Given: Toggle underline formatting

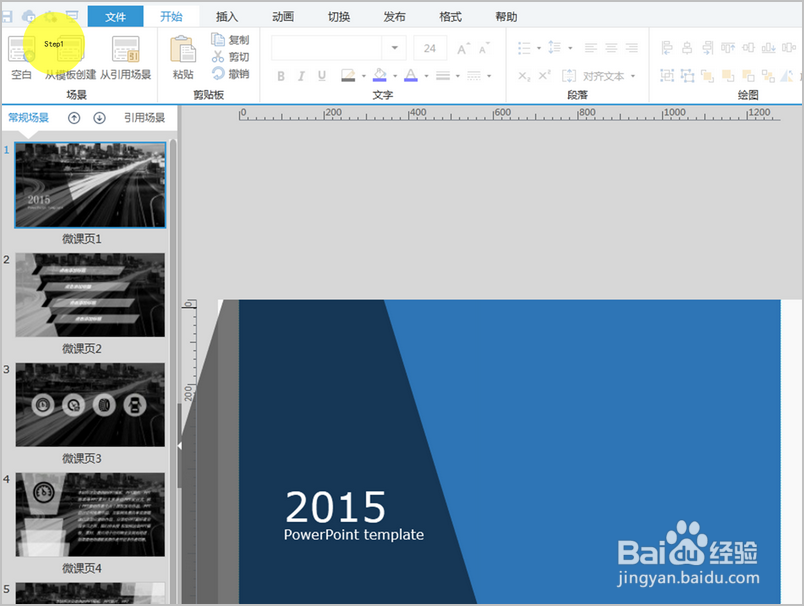Looking at the screenshot, I should click(x=321, y=76).
